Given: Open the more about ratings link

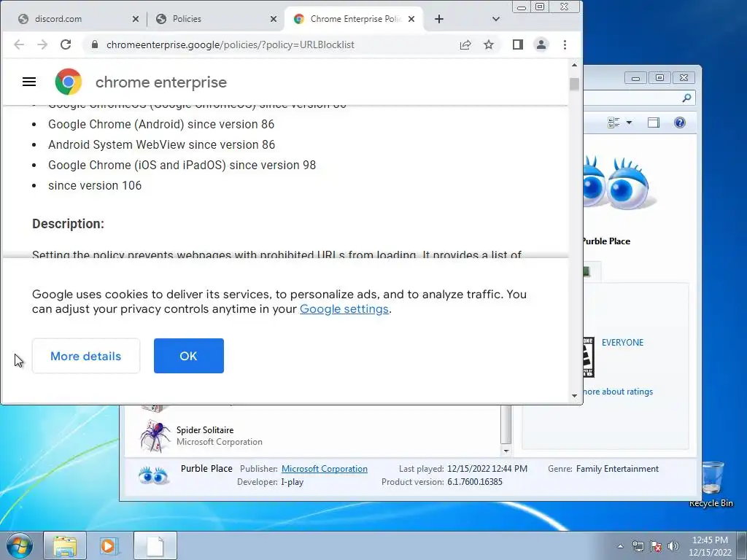Looking at the screenshot, I should (618, 392).
